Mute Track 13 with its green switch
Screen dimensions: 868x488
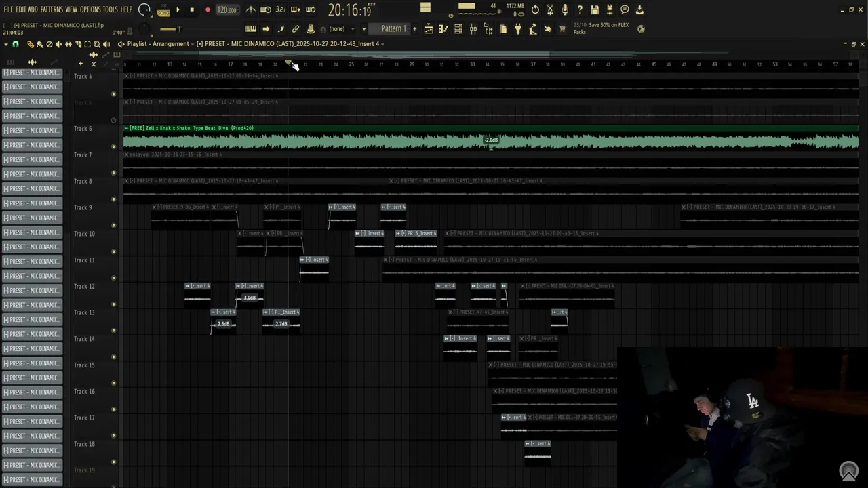click(x=113, y=330)
